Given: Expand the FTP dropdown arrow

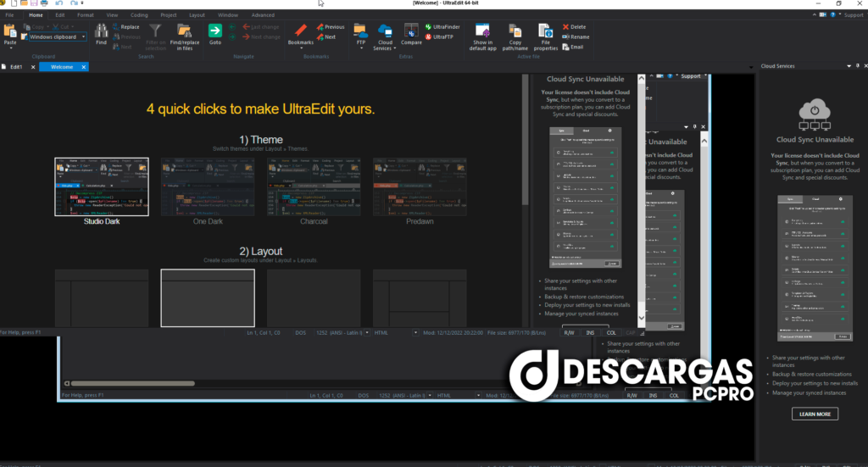Looking at the screenshot, I should point(361,48).
